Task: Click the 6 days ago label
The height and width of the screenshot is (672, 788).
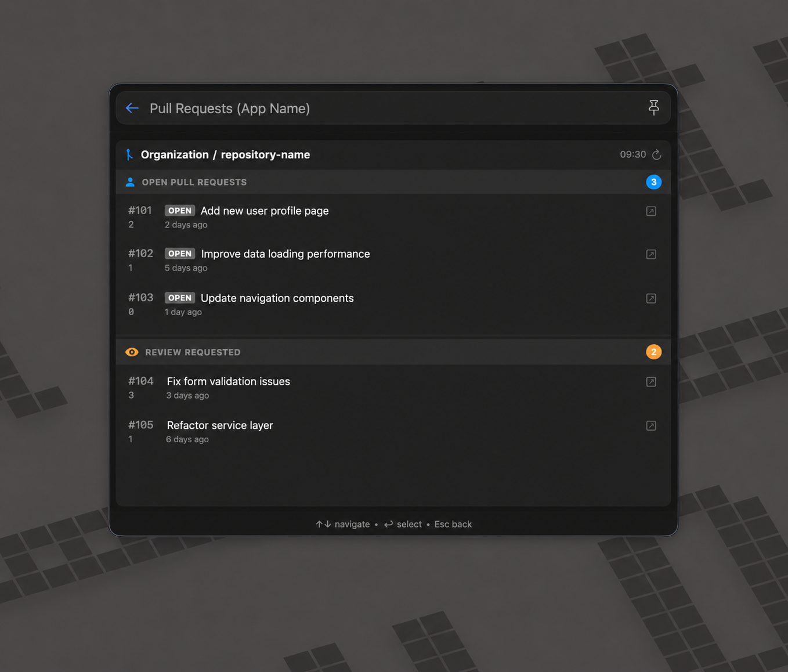Action: [187, 439]
